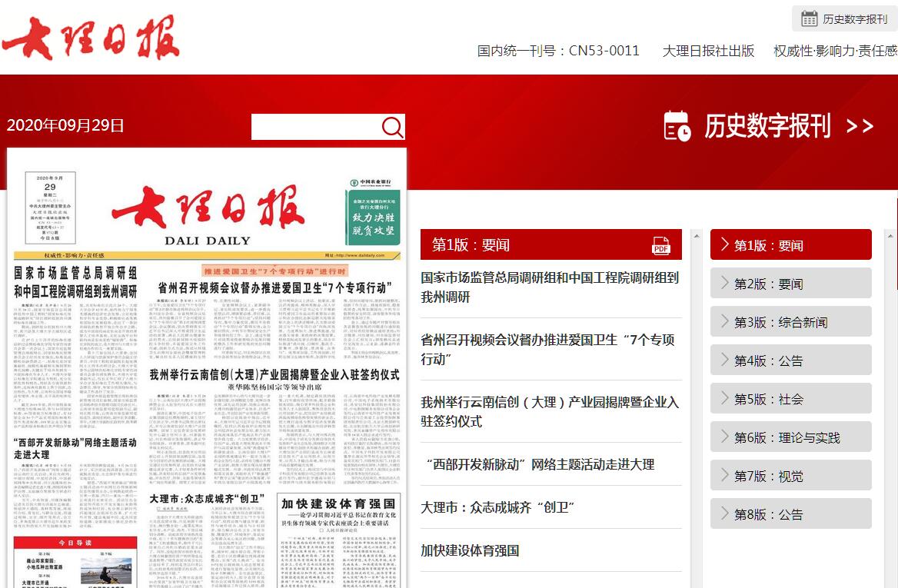Click the chevron beside 第7版：视觉
This screenshot has height=588, width=898.
(x=724, y=475)
